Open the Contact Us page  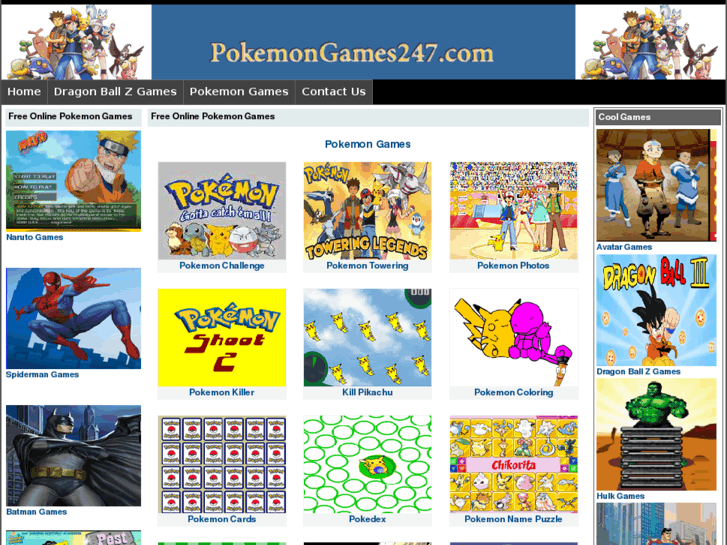point(334,92)
